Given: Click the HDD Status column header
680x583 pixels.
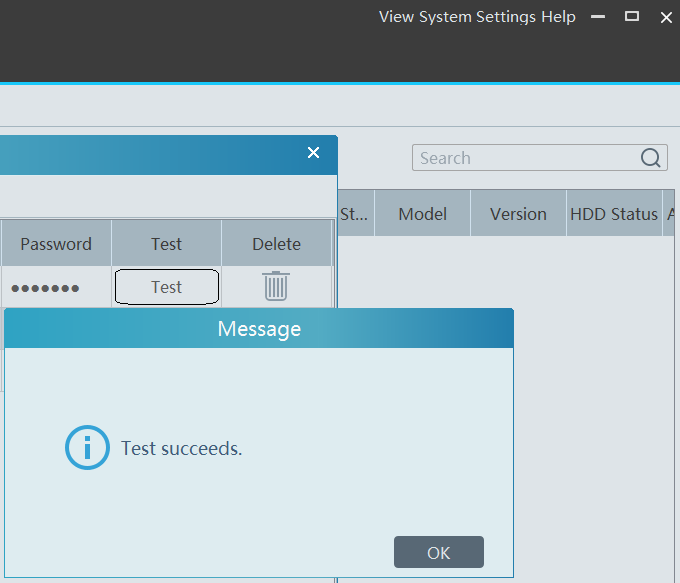Looking at the screenshot, I should (x=614, y=214).
